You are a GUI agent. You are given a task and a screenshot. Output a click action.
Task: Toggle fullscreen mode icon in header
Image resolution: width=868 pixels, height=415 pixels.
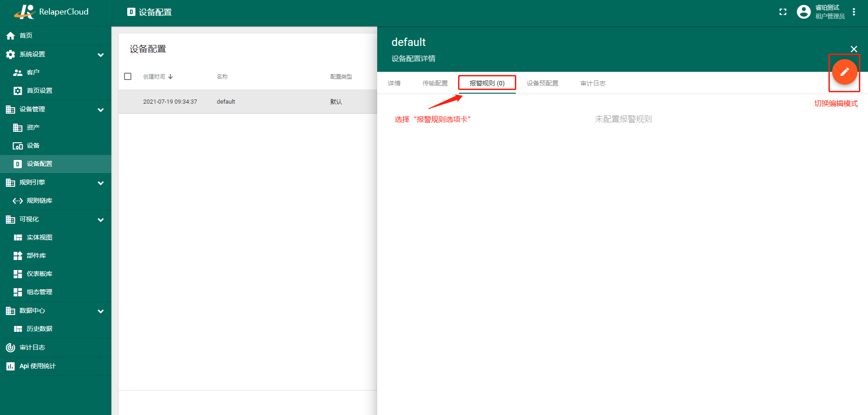point(783,12)
